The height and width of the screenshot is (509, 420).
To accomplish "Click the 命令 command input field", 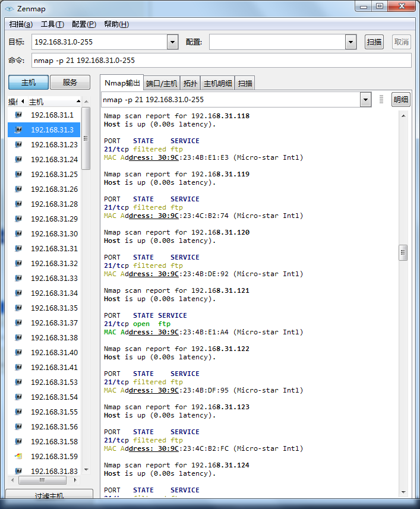I will [222, 61].
